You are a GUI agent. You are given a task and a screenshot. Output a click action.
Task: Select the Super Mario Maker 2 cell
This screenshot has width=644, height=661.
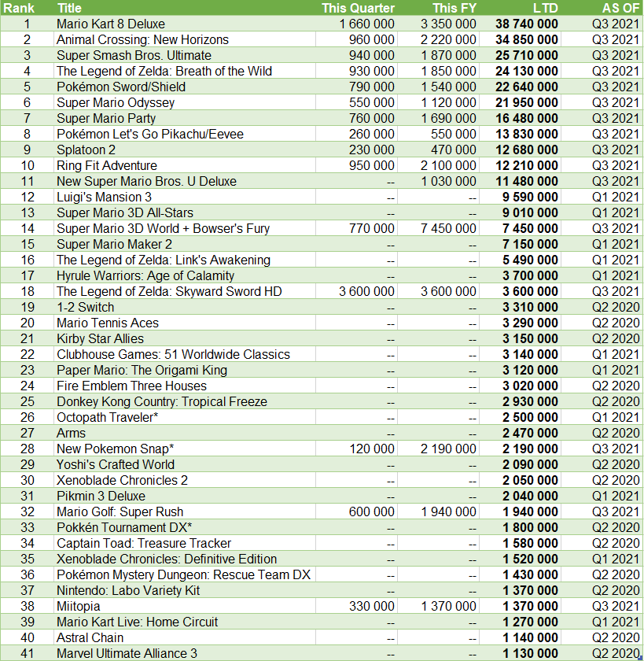click(185, 244)
